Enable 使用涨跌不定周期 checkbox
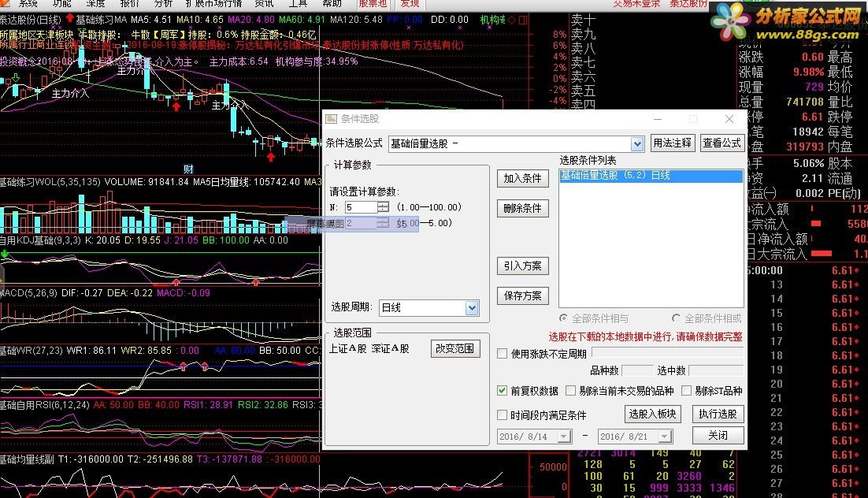The width and height of the screenshot is (868, 498). coord(502,354)
